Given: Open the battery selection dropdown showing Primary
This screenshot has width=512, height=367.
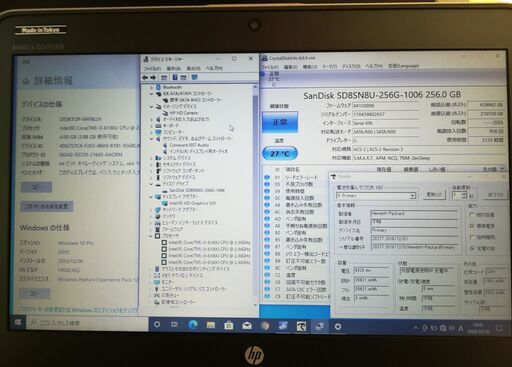Looking at the screenshot, I should (376, 196).
